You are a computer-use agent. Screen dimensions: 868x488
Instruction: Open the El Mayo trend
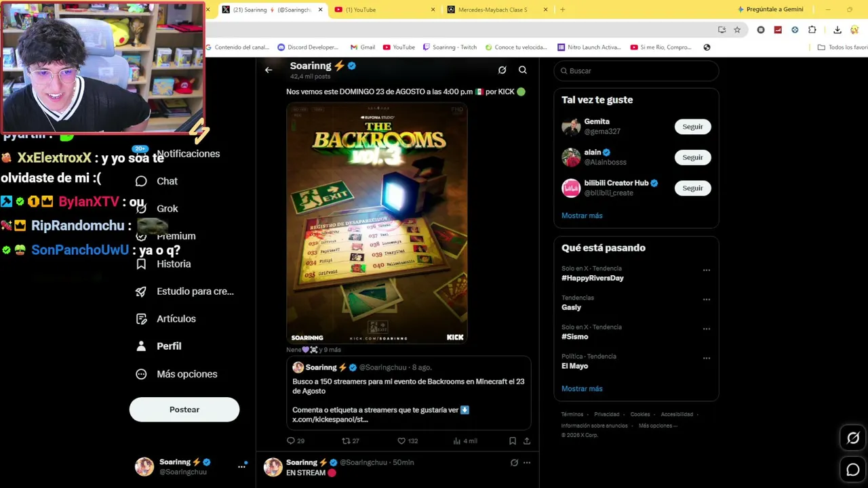574,366
